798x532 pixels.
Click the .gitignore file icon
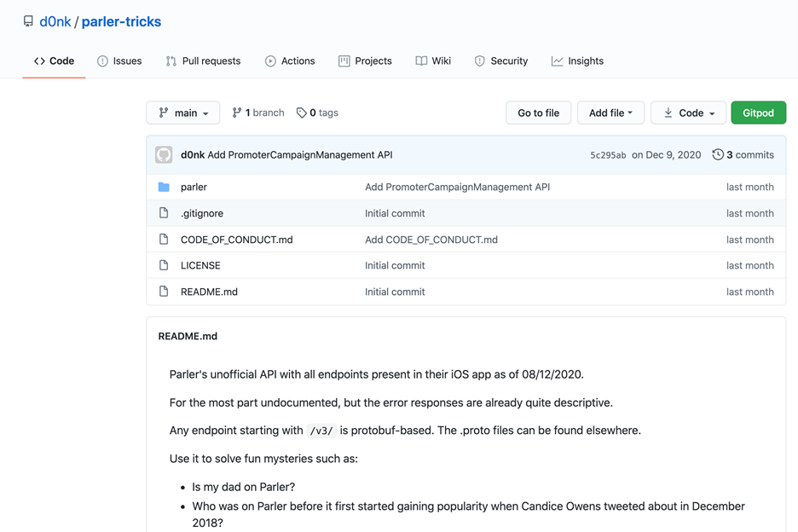pos(164,213)
